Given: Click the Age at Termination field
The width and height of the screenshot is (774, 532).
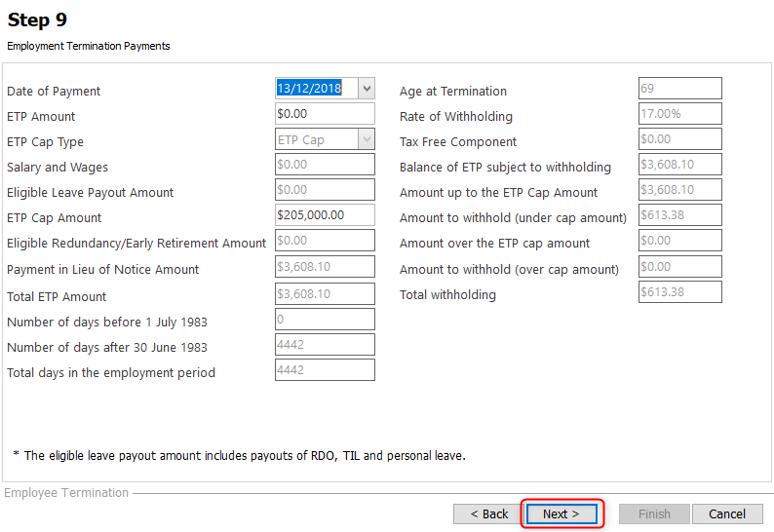Looking at the screenshot, I should pos(680,89).
